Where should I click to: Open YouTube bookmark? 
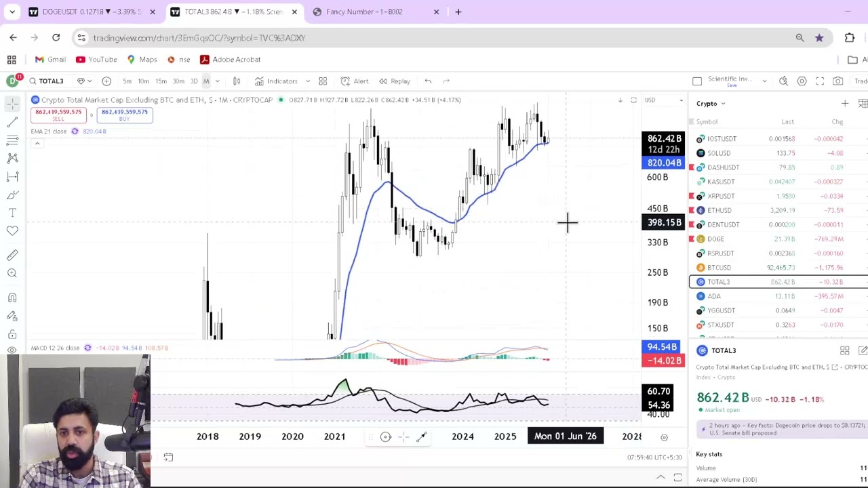tap(97, 60)
